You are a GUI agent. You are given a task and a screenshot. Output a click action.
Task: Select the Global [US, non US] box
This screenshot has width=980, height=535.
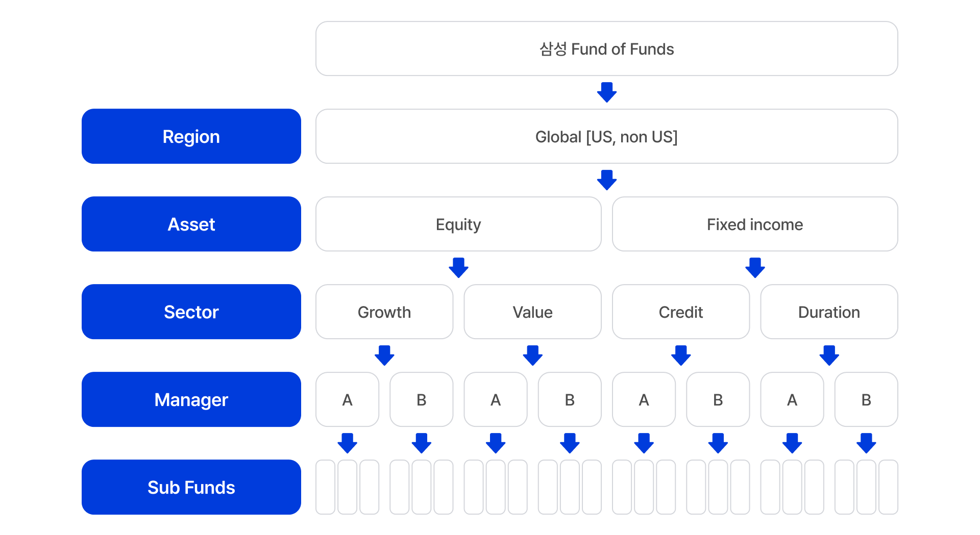[x=606, y=136]
